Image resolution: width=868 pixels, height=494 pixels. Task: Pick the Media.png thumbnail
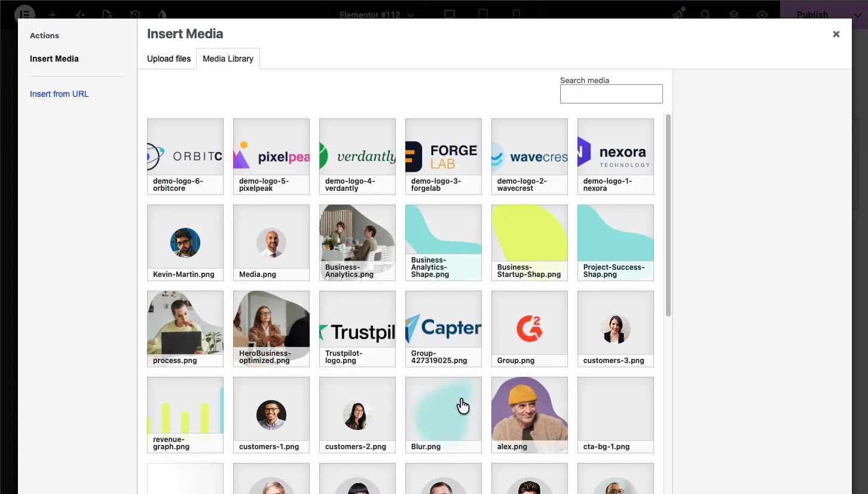(271, 243)
